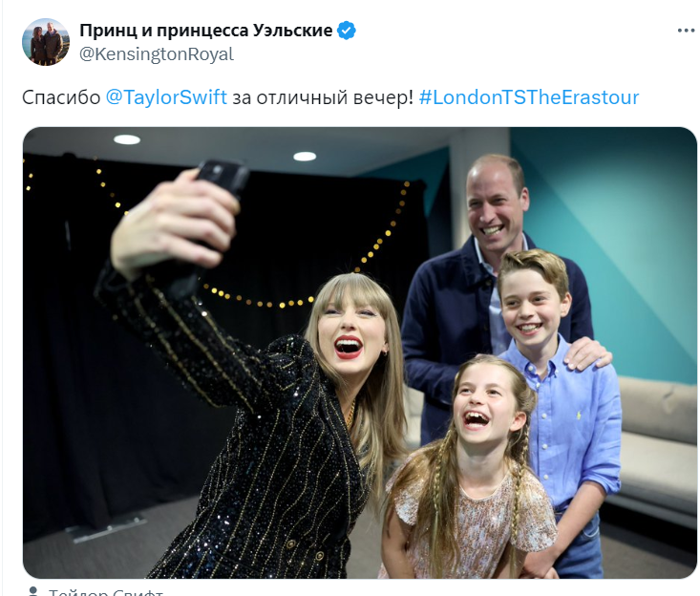Click the tagged Тейлор Свифт label

coord(106,592)
